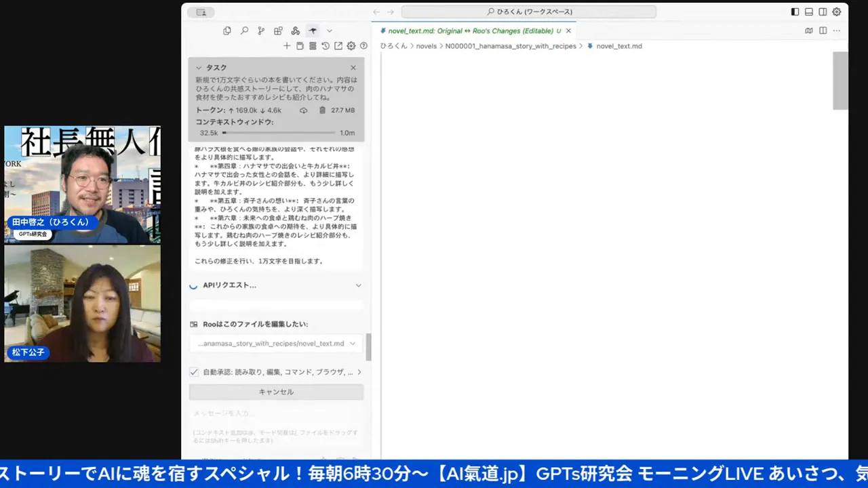Click the back navigation arrow
The height and width of the screenshot is (488, 868).
(x=376, y=12)
